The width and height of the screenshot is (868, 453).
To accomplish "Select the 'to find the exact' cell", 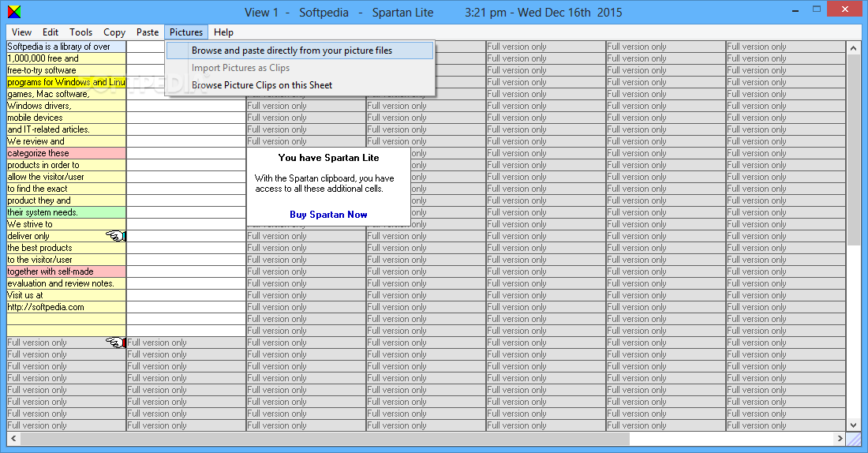I will pos(66,189).
